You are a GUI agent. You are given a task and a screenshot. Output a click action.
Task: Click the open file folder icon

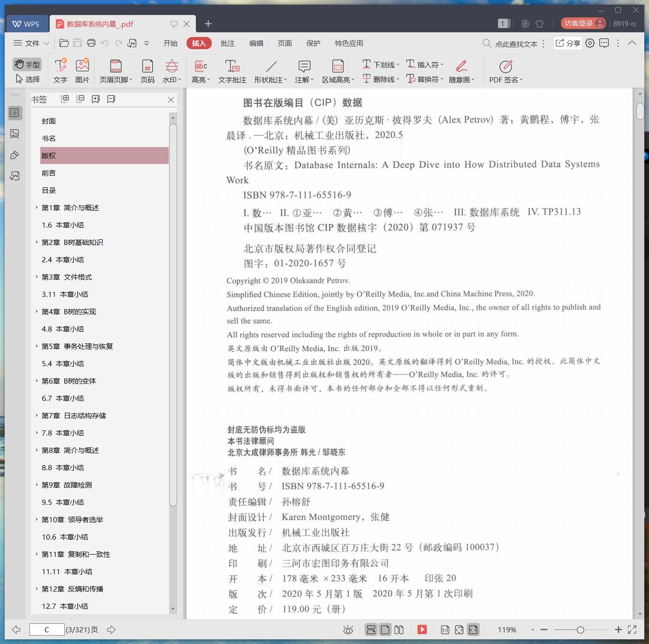(x=64, y=43)
